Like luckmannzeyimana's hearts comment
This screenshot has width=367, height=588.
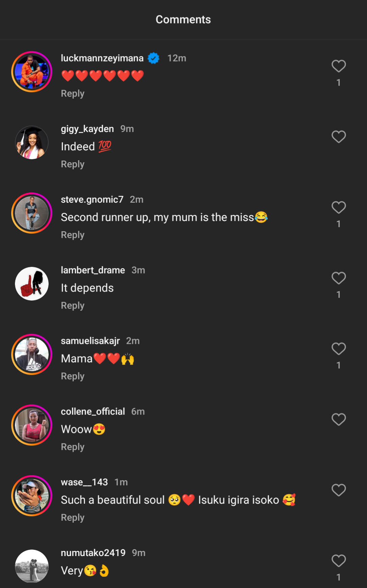(x=338, y=66)
